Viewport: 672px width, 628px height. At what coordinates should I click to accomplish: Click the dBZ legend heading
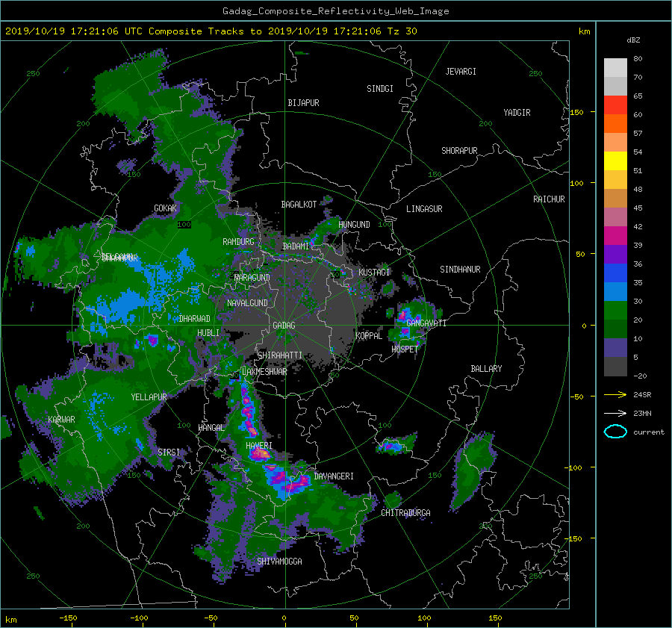click(x=633, y=40)
